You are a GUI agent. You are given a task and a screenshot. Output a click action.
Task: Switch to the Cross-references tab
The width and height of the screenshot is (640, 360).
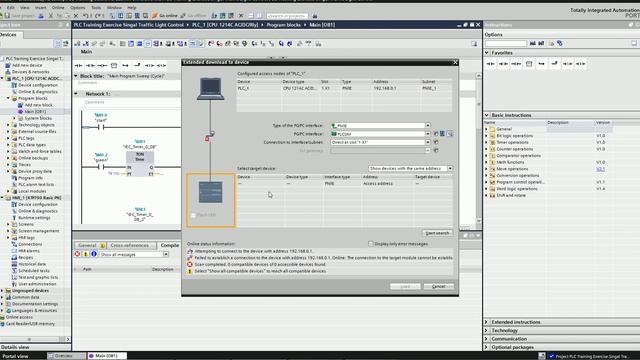point(130,245)
